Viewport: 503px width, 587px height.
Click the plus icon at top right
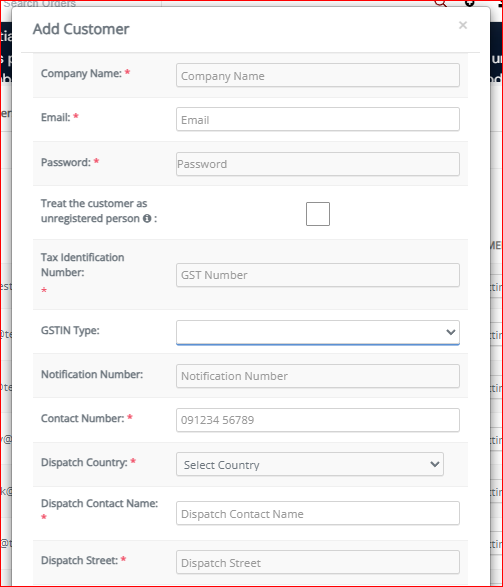[469, 3]
